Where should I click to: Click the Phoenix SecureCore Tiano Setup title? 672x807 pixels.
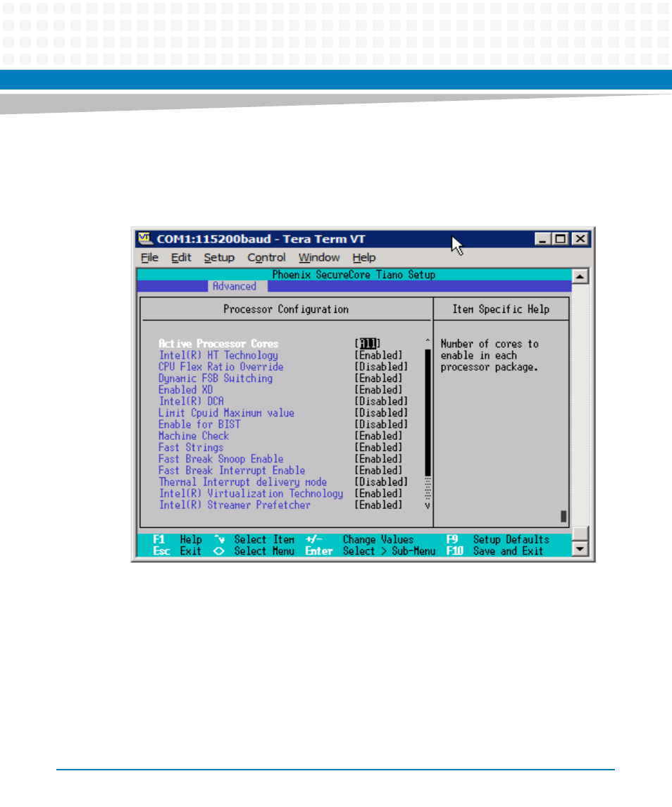coord(354,274)
